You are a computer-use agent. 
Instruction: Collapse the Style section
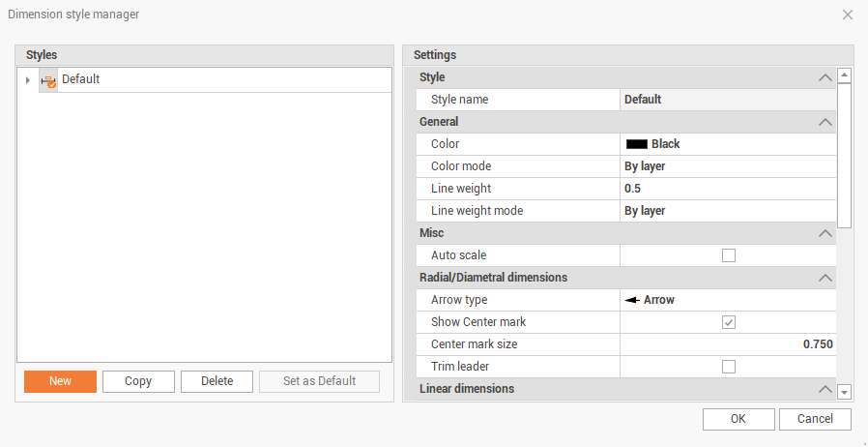tap(825, 77)
